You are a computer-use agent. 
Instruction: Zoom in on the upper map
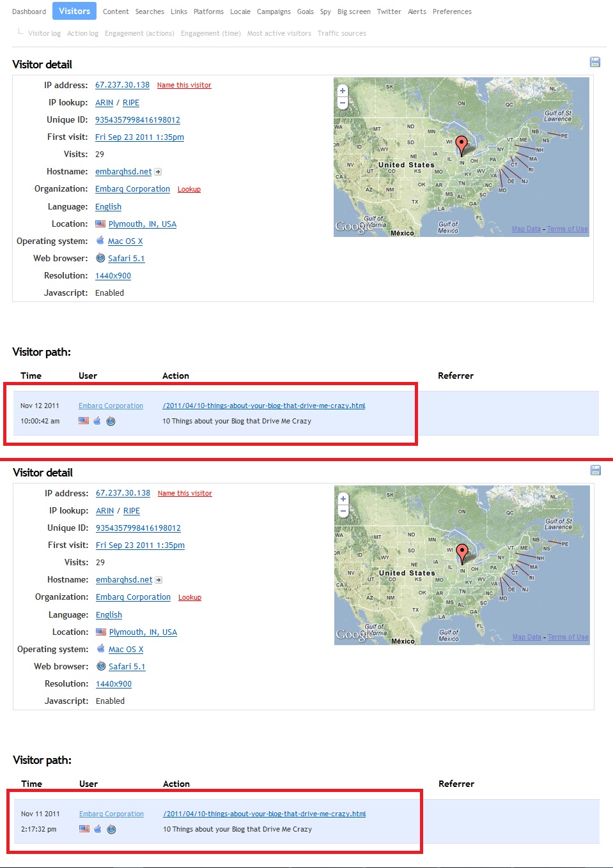tap(343, 91)
